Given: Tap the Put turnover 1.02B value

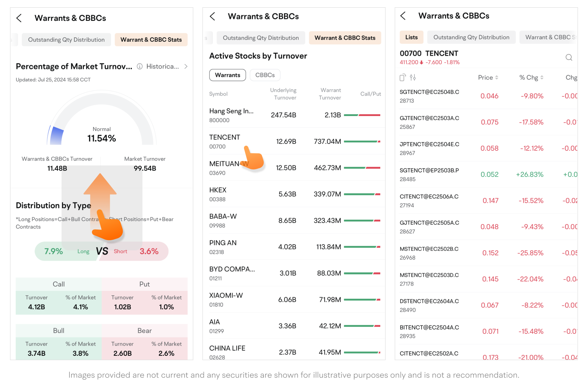Looking at the screenshot, I should (x=123, y=307).
